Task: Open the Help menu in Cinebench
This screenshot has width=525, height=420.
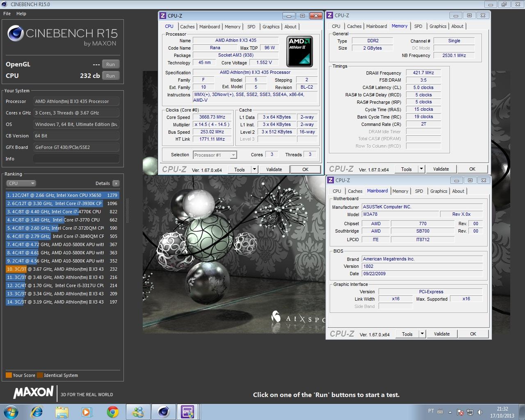Action: coord(21,14)
